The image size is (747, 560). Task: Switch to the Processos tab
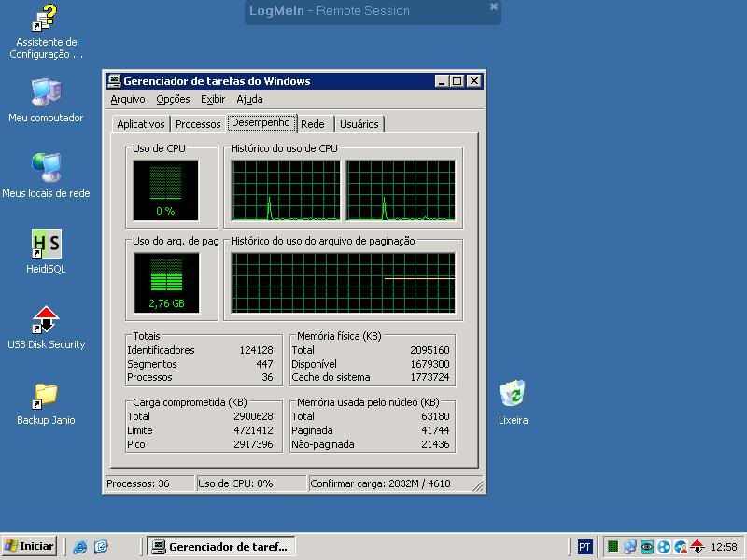[198, 124]
